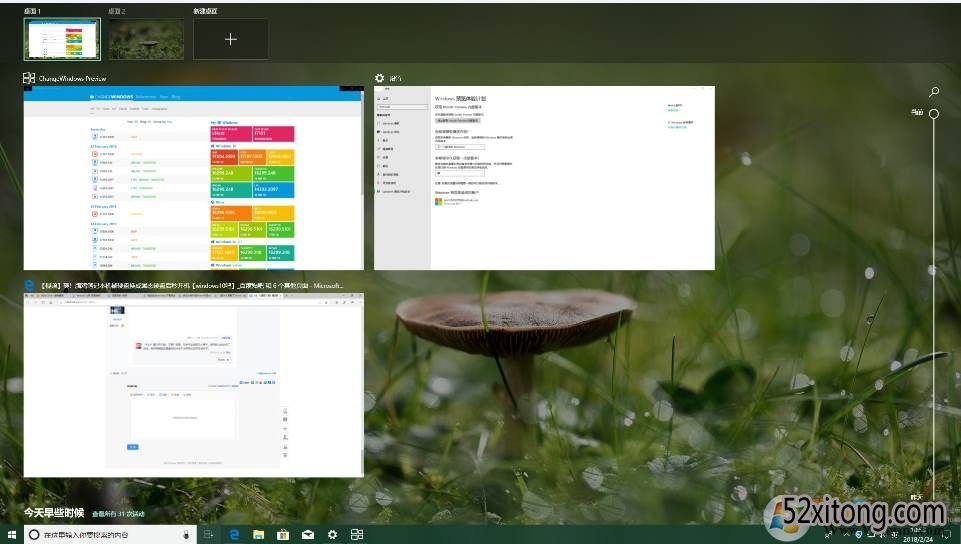The image size is (961, 544).
Task: Expand hidden system tray icons chevron
Action: pyautogui.click(x=846, y=535)
